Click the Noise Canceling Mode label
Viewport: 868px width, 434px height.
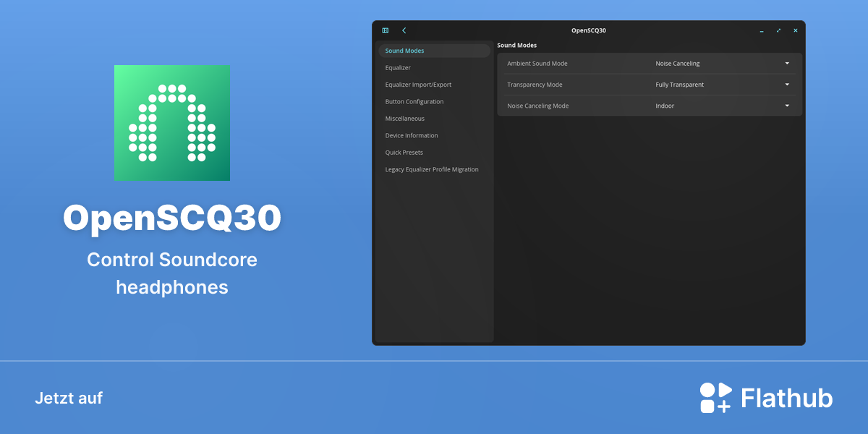pos(538,106)
